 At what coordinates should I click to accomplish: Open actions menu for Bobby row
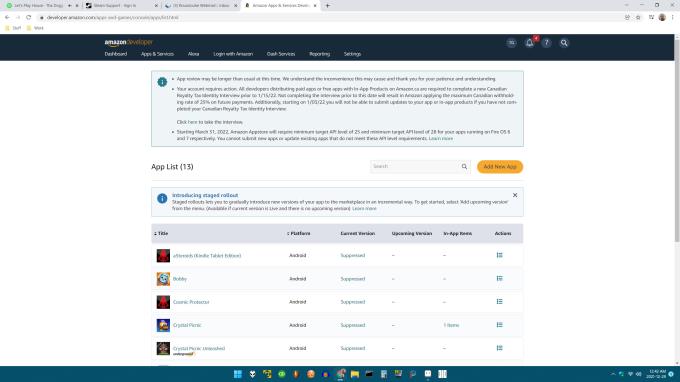[x=500, y=278]
